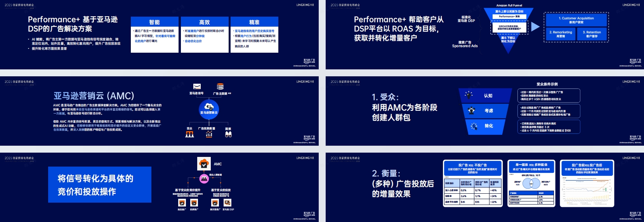Click the 标准化 亚马逊 DSP label
The width and height of the screenshot is (644, 222).
coord(466,19)
